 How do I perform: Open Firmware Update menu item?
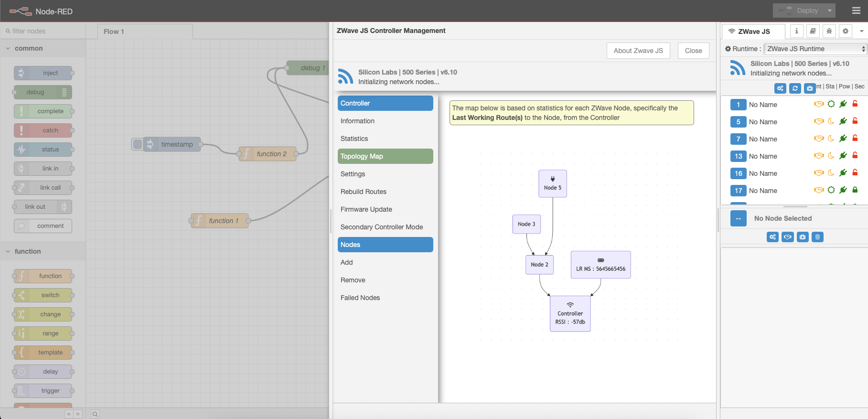386,209
